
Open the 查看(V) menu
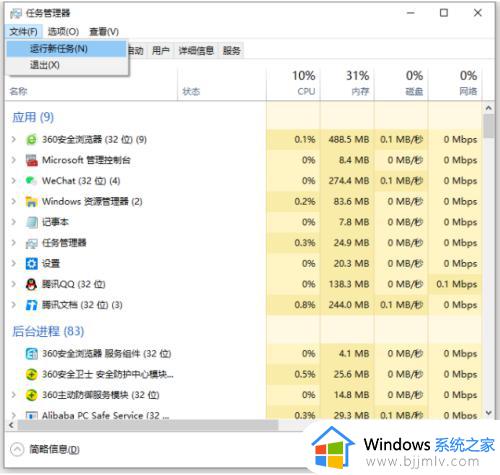coord(104,32)
